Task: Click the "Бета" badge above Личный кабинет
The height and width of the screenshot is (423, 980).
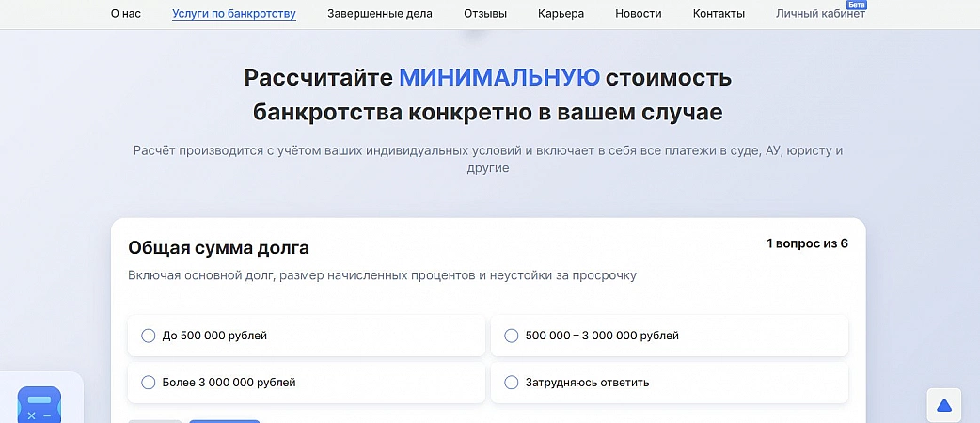Action: (x=857, y=5)
